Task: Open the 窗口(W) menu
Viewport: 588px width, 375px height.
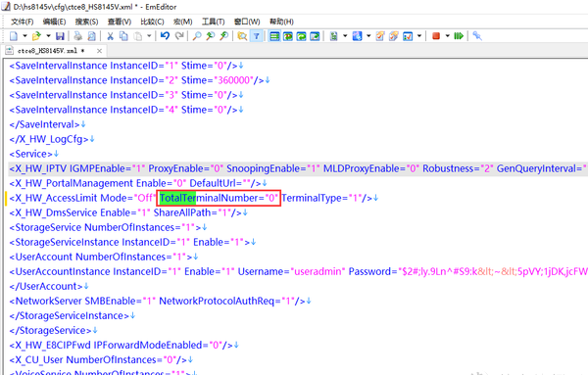Action: [x=247, y=22]
